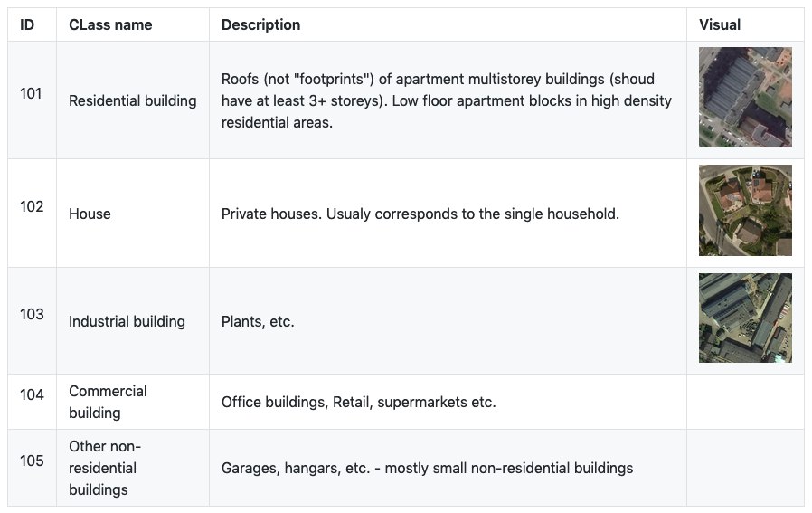
Task: Select the ID column header
Action: tap(27, 24)
